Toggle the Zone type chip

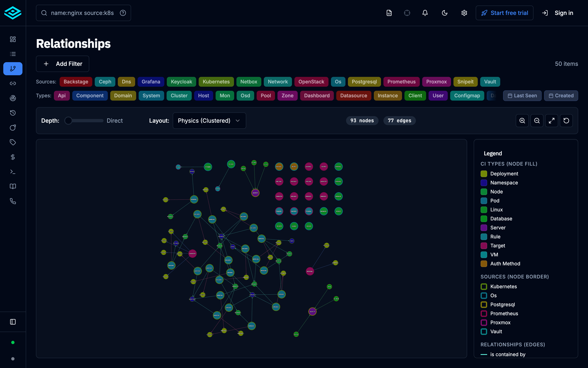pyautogui.click(x=287, y=96)
